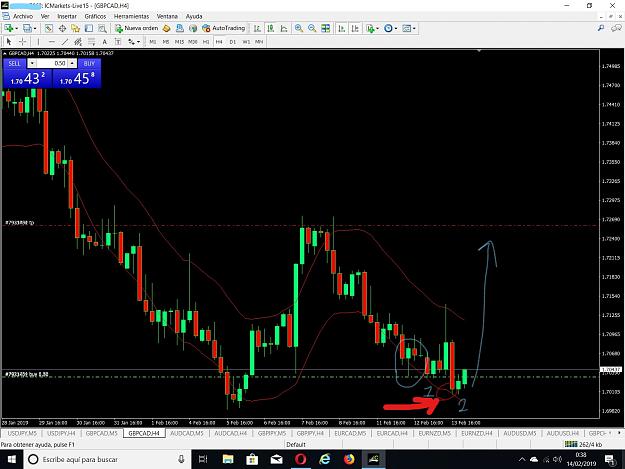Switch to AUDCAD,H4 chart tab
The height and width of the screenshot is (469, 625).
[x=231, y=433]
